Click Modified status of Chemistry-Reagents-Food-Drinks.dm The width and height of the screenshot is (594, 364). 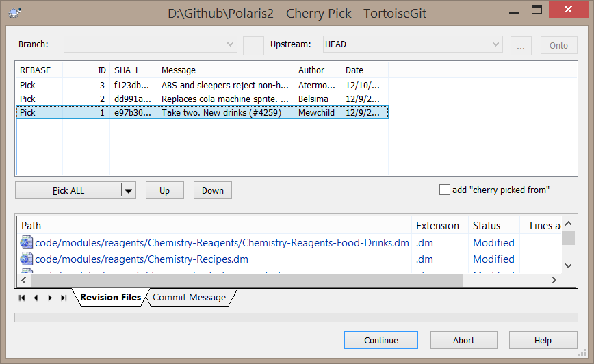tap(493, 242)
